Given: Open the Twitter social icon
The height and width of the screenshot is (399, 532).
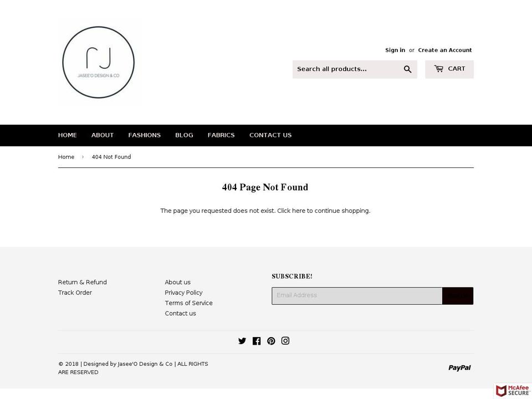Looking at the screenshot, I should (x=242, y=341).
